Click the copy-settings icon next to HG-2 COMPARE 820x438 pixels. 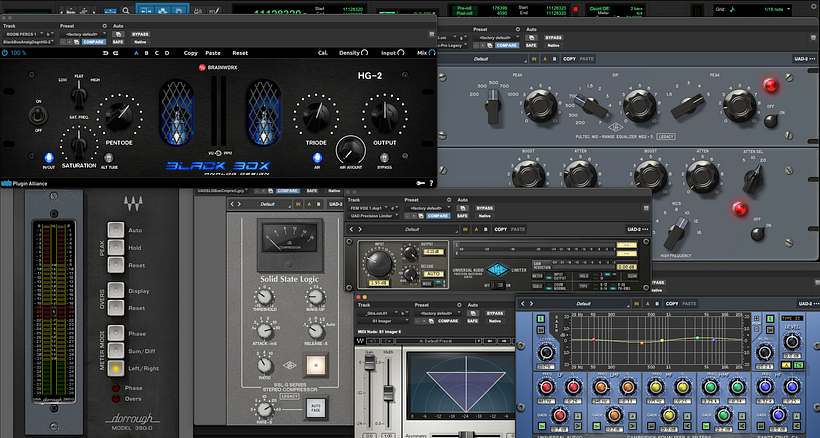pyautogui.click(x=77, y=42)
